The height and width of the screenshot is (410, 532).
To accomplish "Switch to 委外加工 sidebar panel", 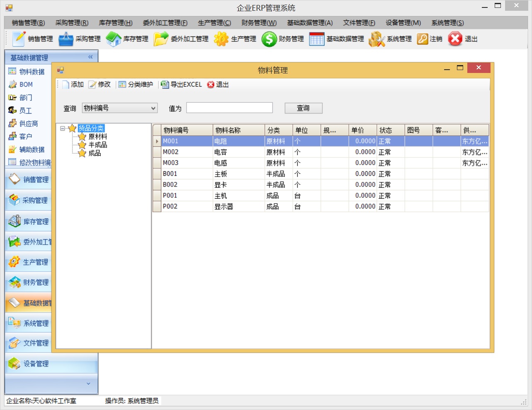I will pyautogui.click(x=28, y=242).
